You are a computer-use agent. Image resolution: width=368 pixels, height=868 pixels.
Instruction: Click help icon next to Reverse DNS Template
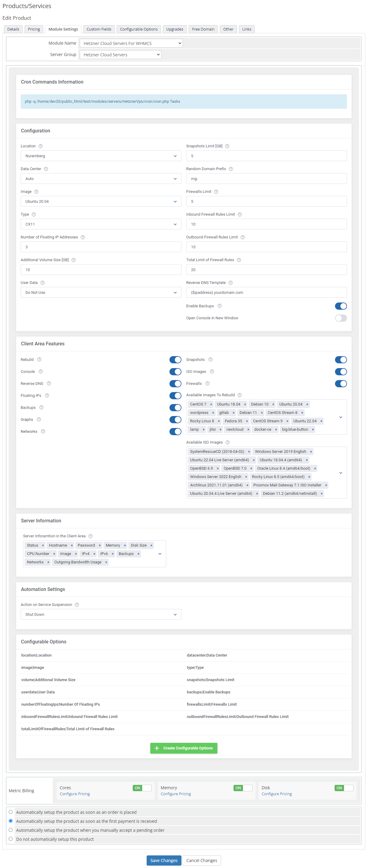tap(231, 282)
